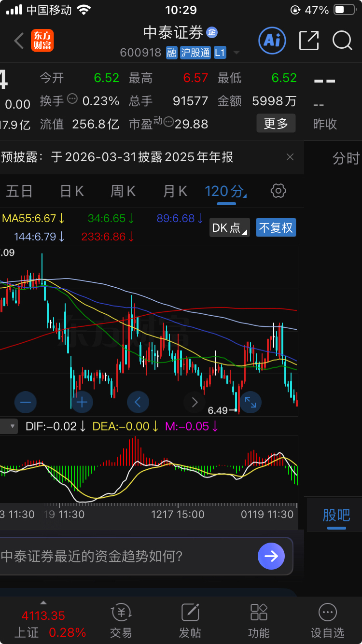The image size is (362, 644).
Task: Tap the 1217 15:00 time axis label
Action: coord(178,515)
